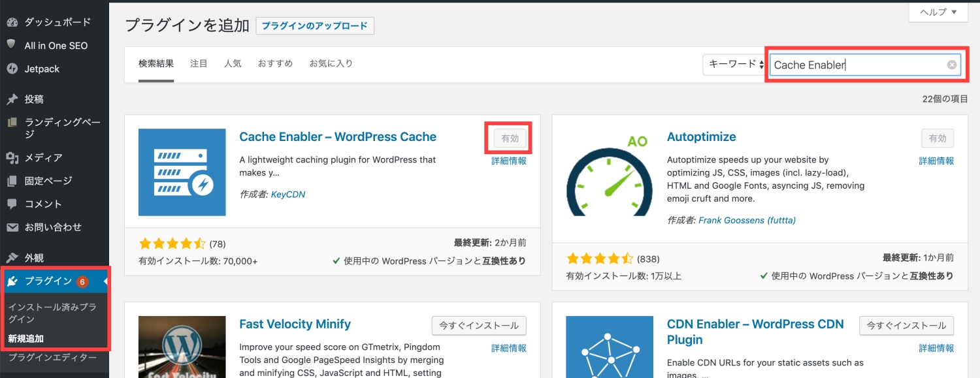Viewport: 980px width, 378px height.
Task: Click 有効 button for Autoptimize
Action: point(938,138)
